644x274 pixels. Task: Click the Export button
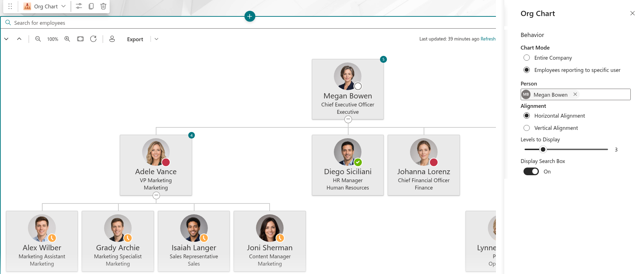click(x=135, y=39)
